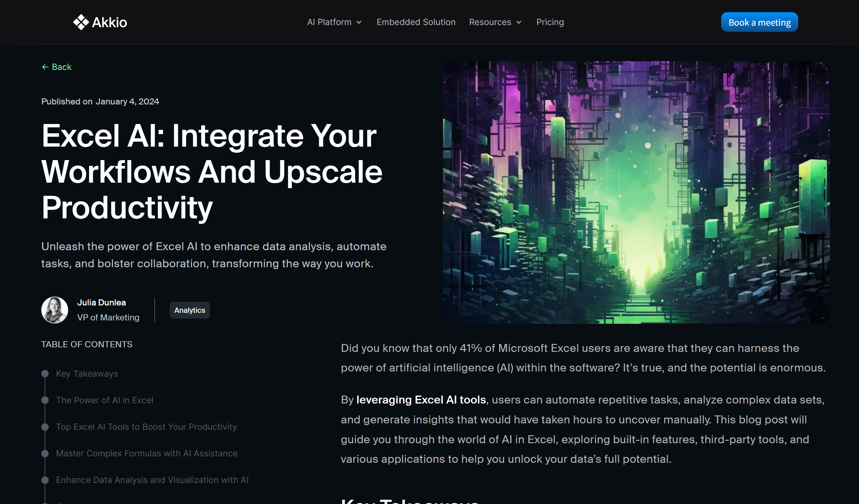Click the Enhance Data Analysis bullet
Screen dimensions: 859x504
point(45,480)
